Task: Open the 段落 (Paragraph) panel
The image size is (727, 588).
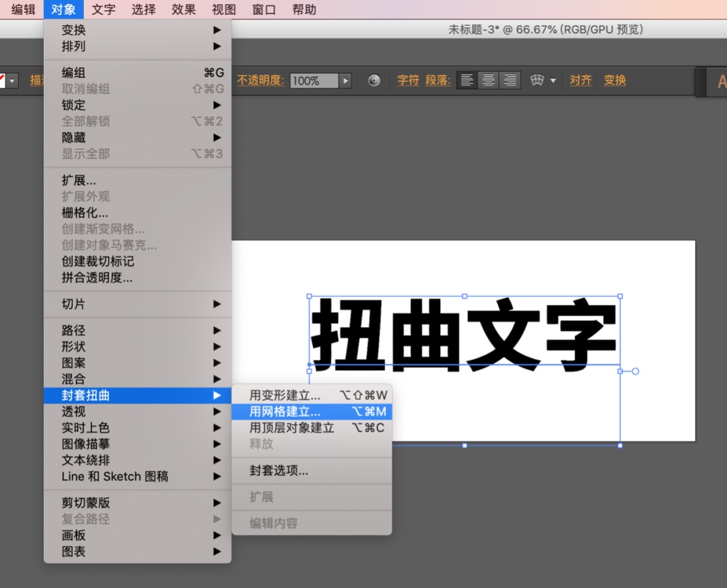Action: coord(437,81)
